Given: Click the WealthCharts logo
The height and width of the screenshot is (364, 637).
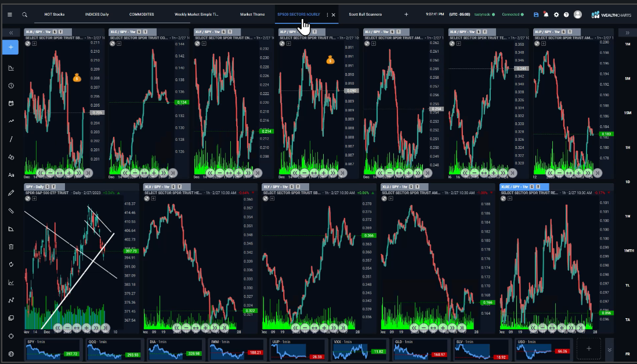Looking at the screenshot, I should [611, 14].
